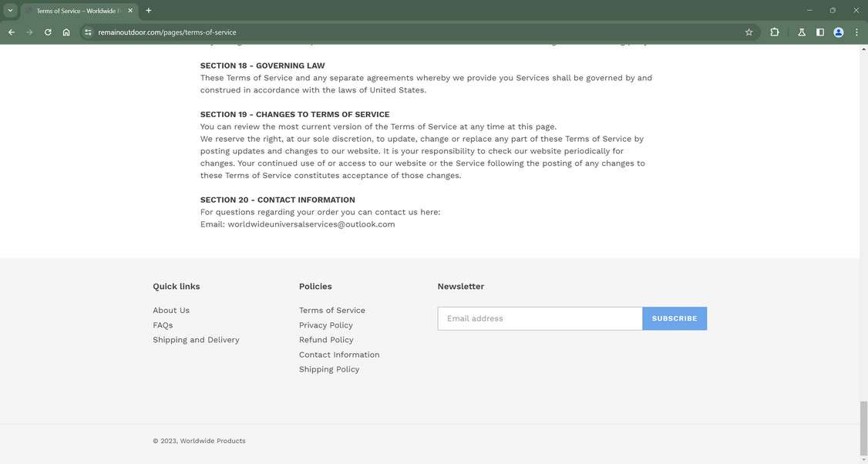
Task: Open a new browser tab with plus button
Action: click(148, 10)
